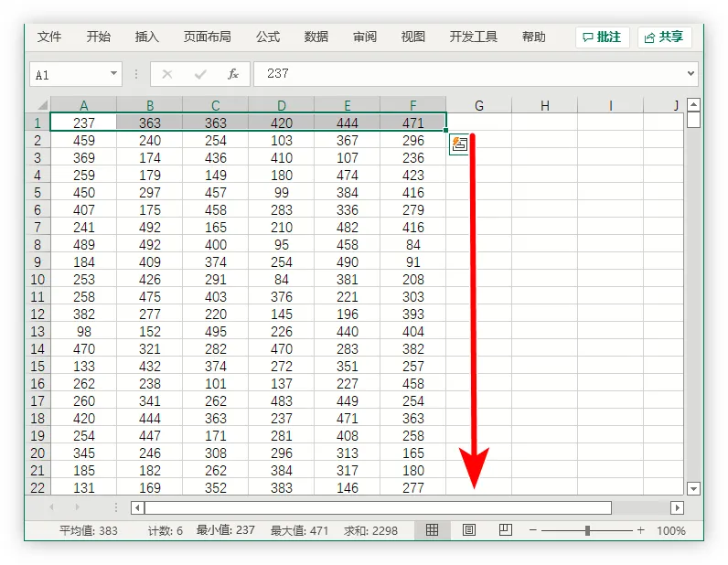Open the 公式 tab
The height and width of the screenshot is (565, 728).
pos(268,37)
